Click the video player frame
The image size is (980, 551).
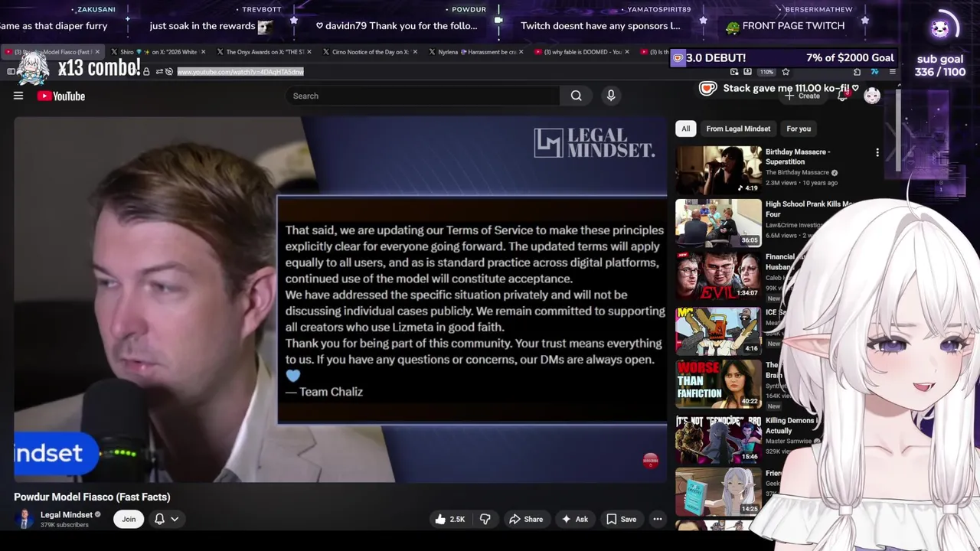point(340,299)
